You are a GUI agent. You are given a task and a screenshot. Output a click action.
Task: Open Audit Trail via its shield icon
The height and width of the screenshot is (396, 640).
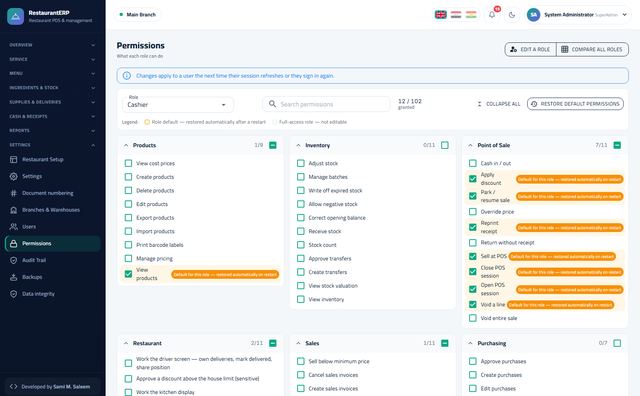(x=13, y=260)
